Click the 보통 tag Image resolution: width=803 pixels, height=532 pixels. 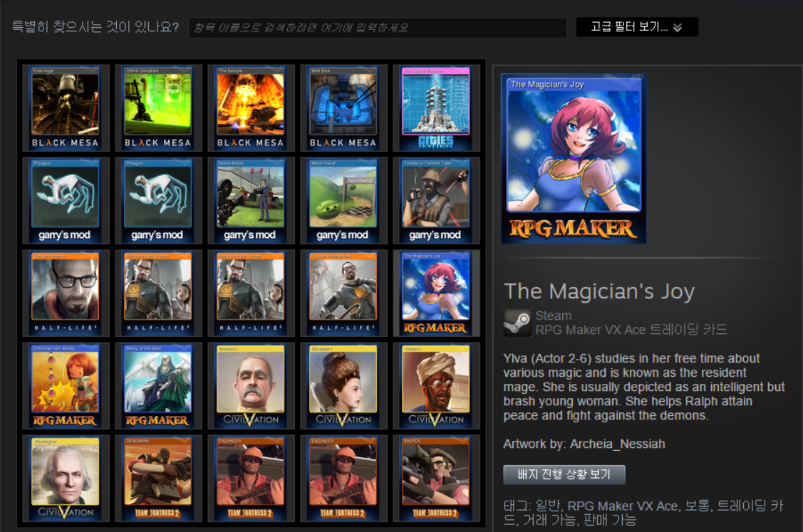(698, 506)
